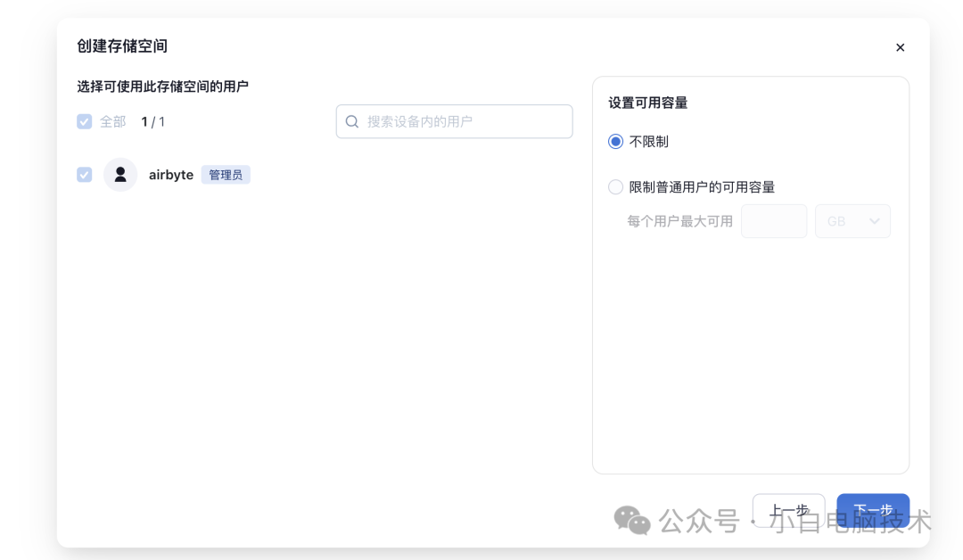Select the airbyte username text
Screen dimensions: 963x560
coord(170,174)
